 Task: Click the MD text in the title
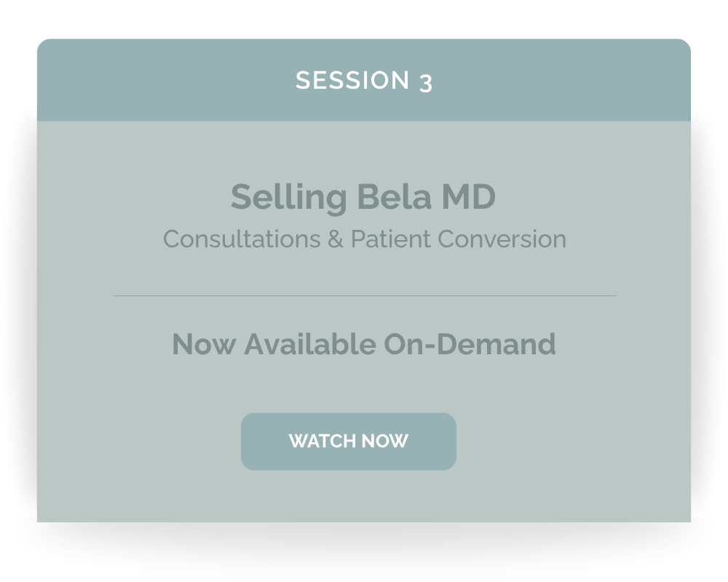tap(468, 196)
